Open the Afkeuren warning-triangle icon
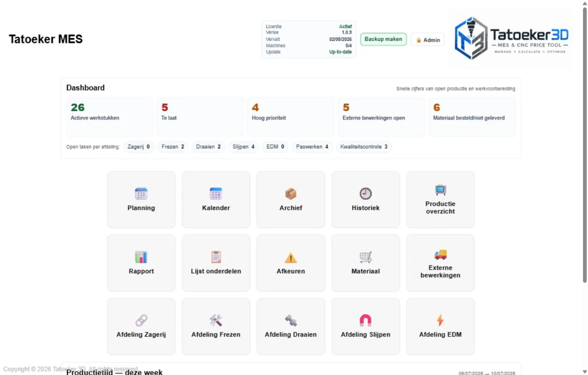This screenshot has height=375, width=588. (291, 257)
